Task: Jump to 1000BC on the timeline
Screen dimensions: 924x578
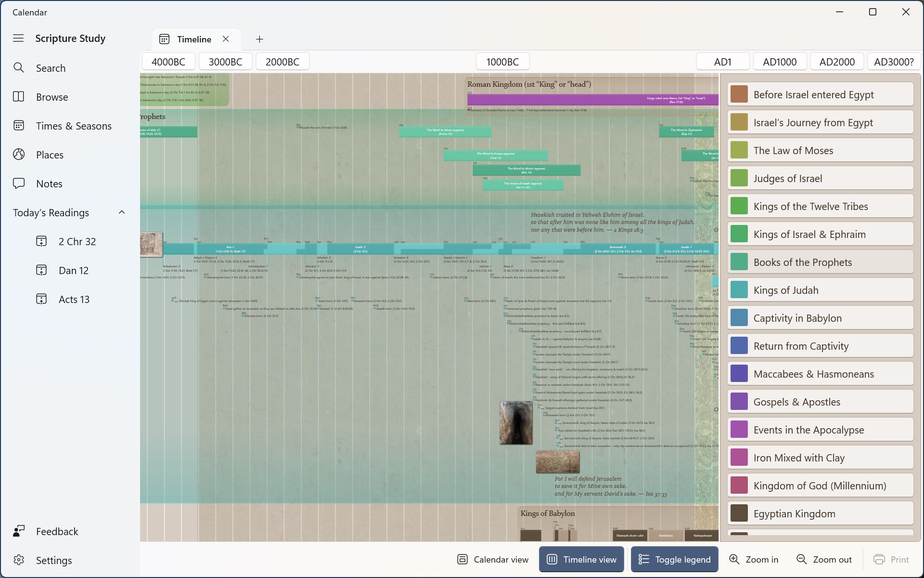Action: (x=502, y=61)
